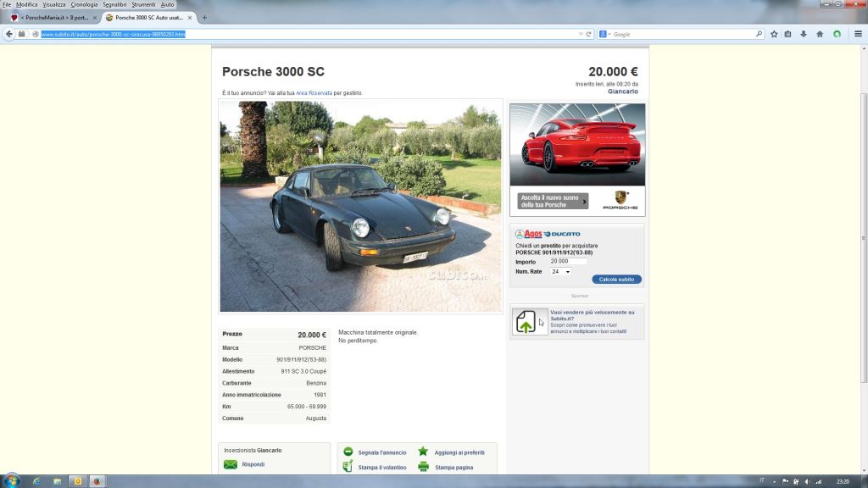Click the Action Center flag tray icon
The image size is (868, 488).
click(785, 481)
